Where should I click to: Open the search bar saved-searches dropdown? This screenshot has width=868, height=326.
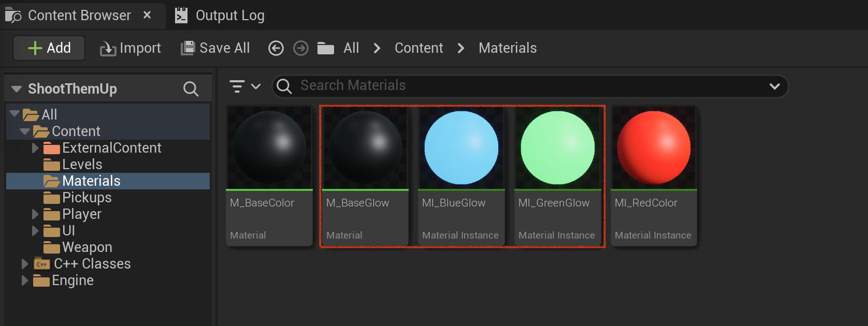coord(775,86)
